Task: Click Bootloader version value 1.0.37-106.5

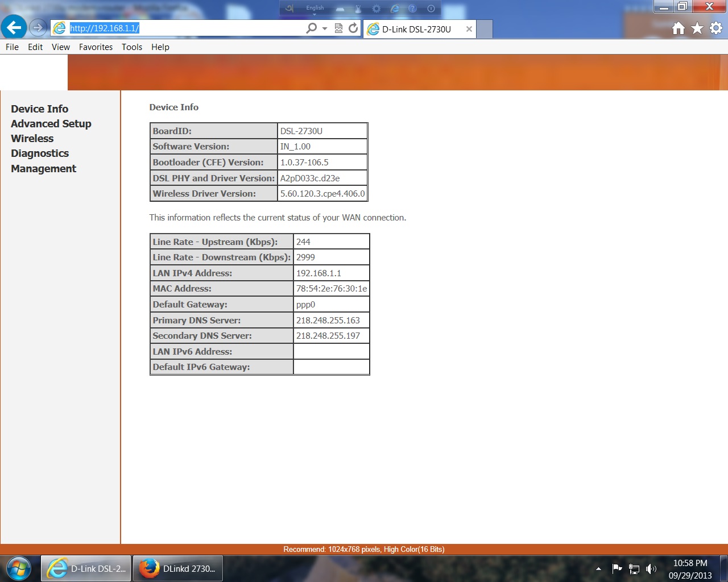Action: pos(304,163)
